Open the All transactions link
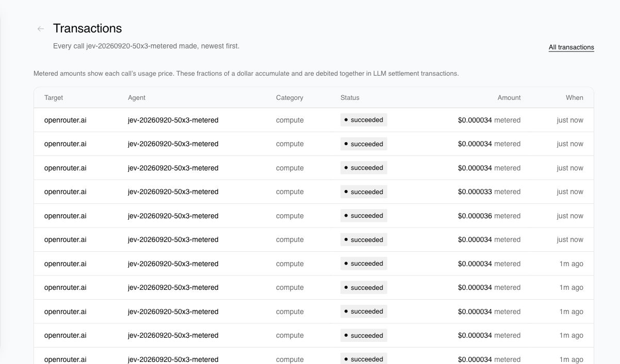 point(571,47)
